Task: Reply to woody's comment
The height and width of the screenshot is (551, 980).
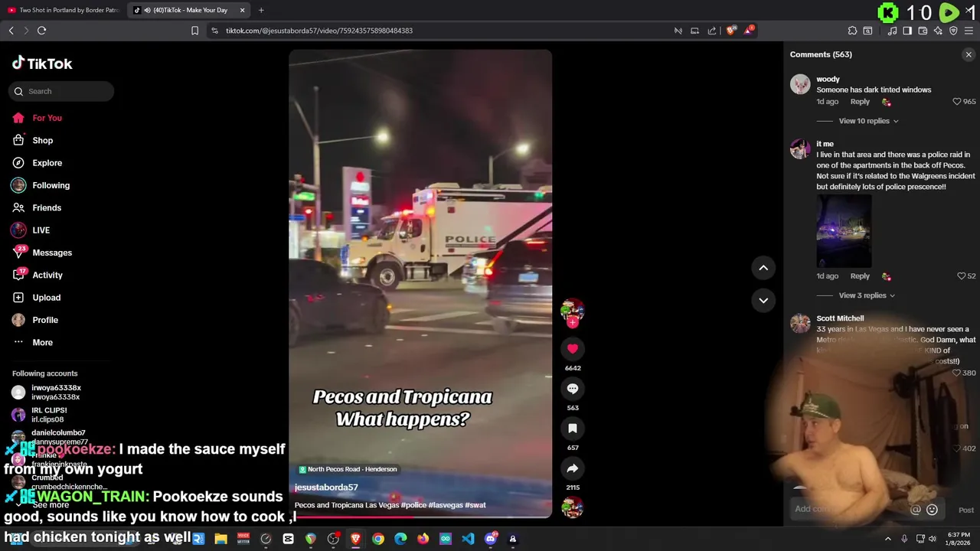Action: [x=860, y=102]
